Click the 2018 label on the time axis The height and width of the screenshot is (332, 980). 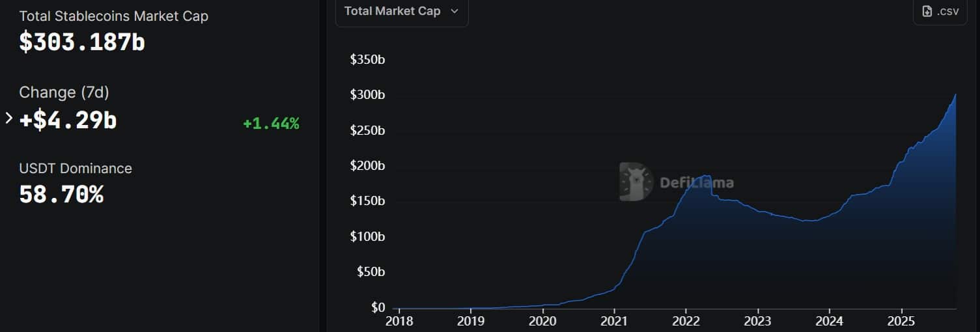click(x=399, y=320)
